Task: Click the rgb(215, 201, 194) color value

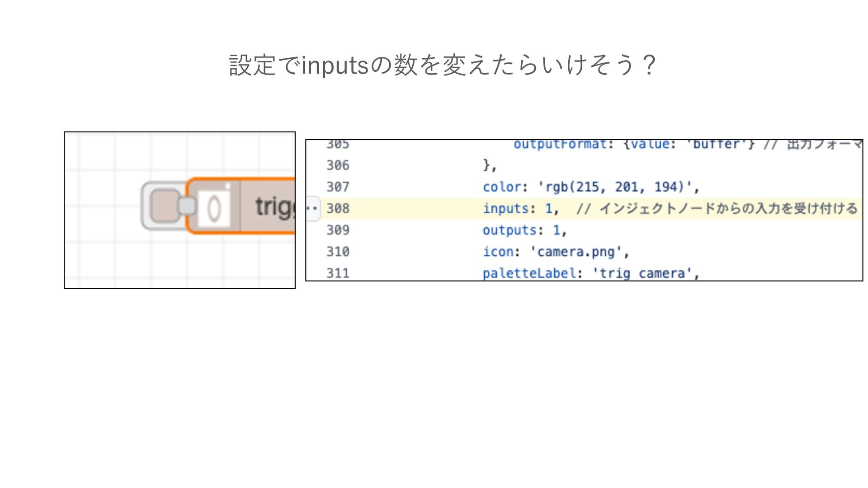Action: pyautogui.click(x=615, y=187)
